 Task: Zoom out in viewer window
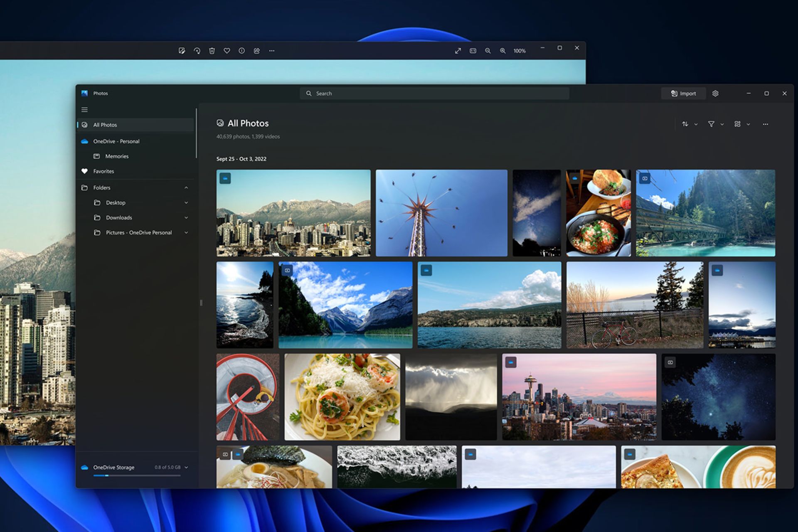[x=488, y=51]
